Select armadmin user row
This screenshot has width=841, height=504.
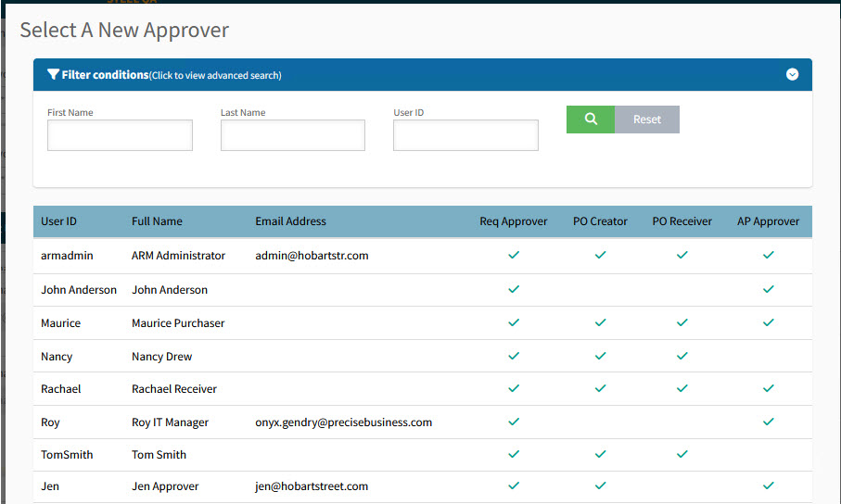(67, 256)
